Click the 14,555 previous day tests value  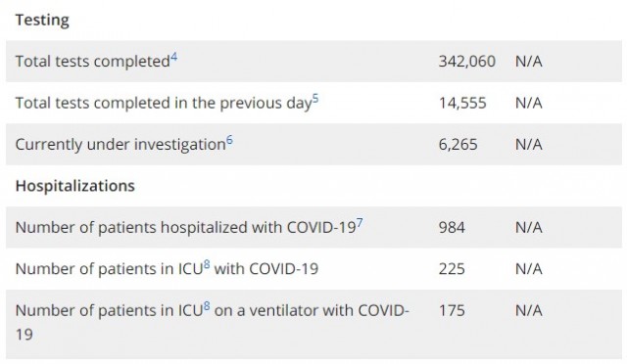click(x=462, y=103)
